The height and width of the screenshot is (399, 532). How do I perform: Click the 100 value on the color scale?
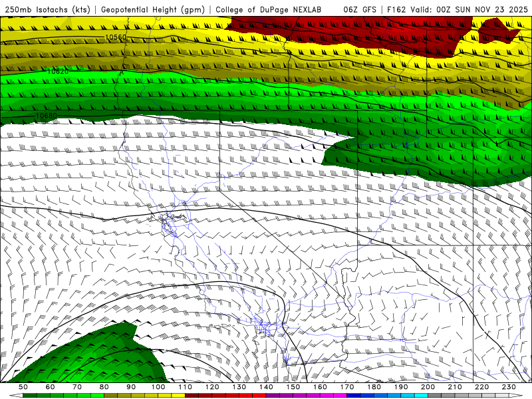(158, 387)
